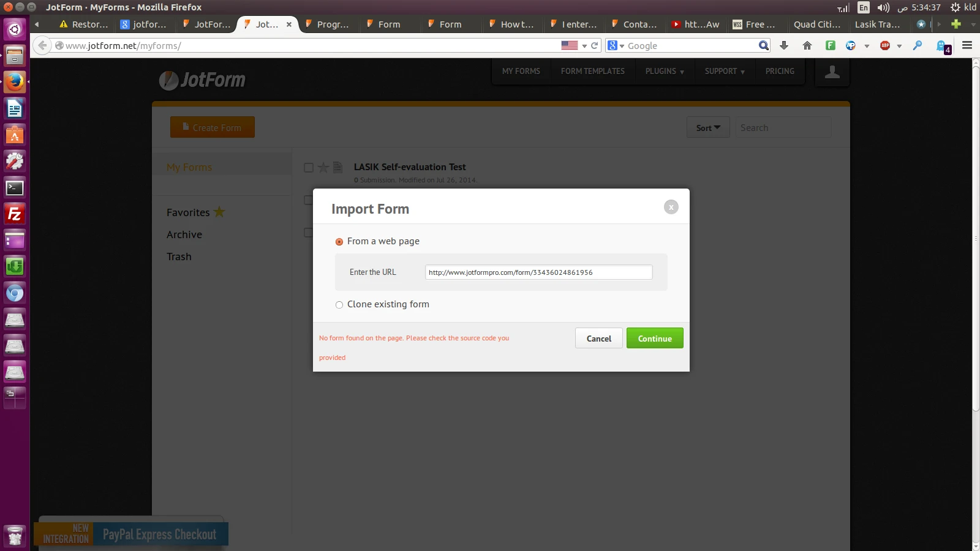
Task: Open the Terminal from the dock
Action: 14,187
